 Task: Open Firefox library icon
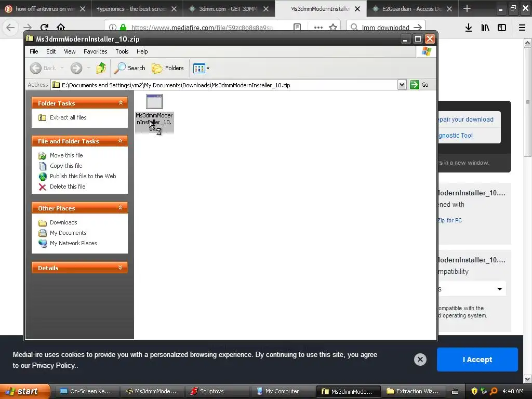485,28
